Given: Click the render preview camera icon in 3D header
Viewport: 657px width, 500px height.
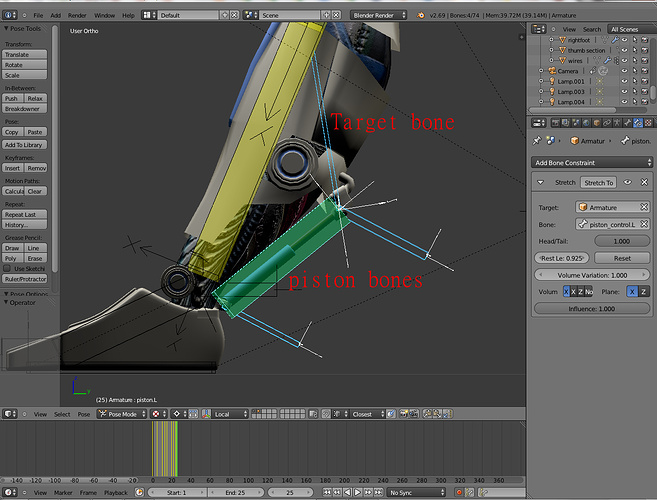Looking at the screenshot, I should point(404,414).
